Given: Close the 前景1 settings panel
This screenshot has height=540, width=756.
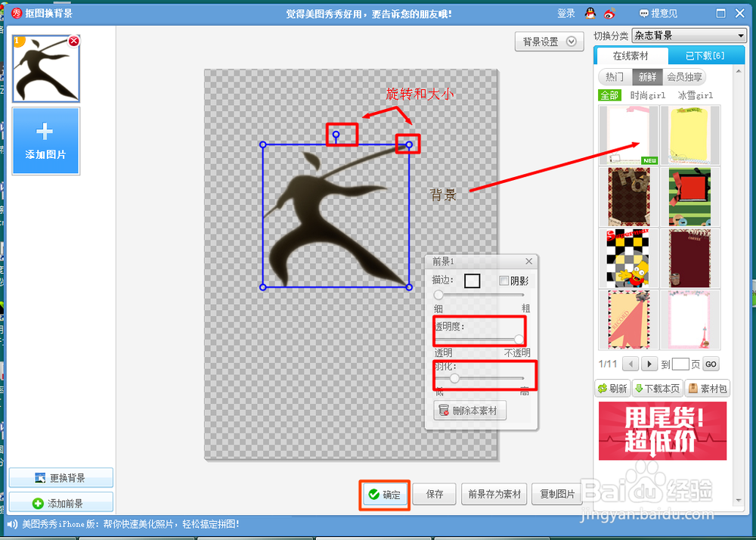Looking at the screenshot, I should pos(529,262).
